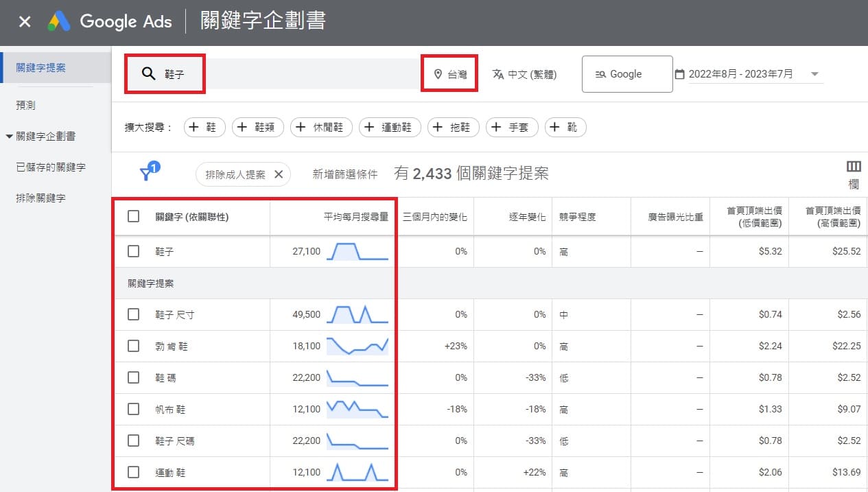Add 鞋 to broaden search
This screenshot has height=492, width=868.
pos(204,127)
